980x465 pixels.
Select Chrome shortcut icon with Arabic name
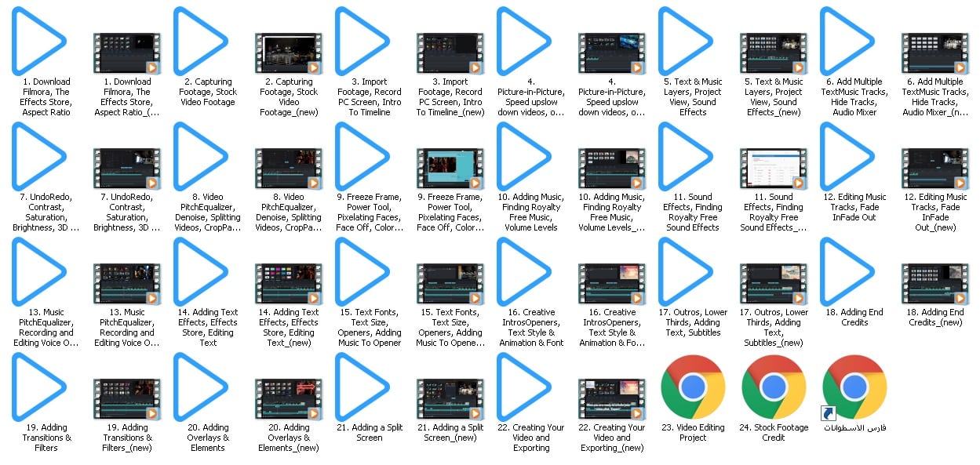pos(854,387)
